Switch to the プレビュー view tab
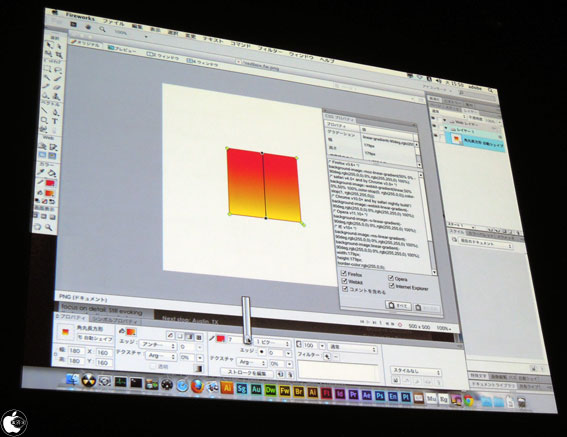 tap(122, 49)
